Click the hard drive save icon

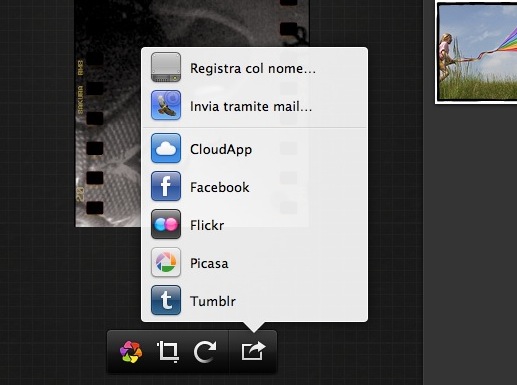click(x=166, y=67)
